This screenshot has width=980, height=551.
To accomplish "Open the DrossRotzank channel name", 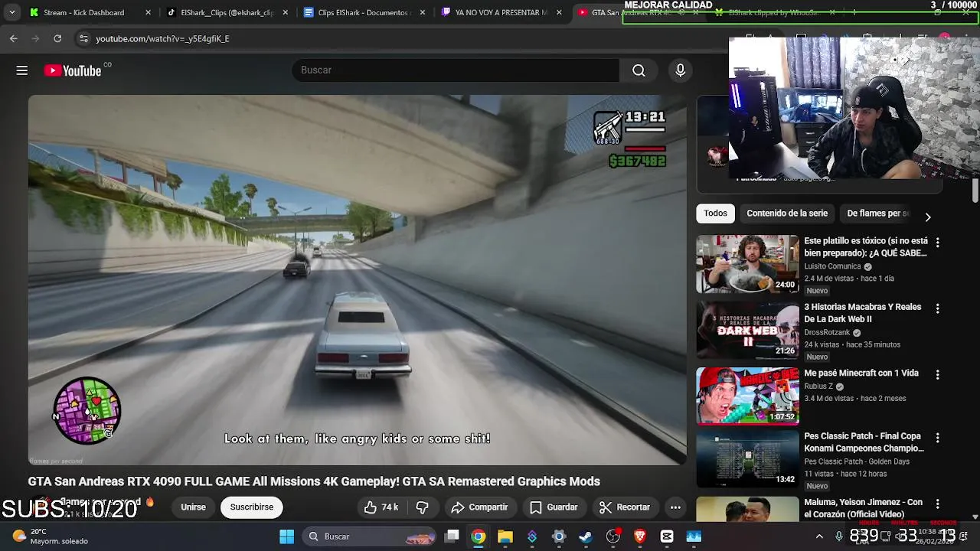I will coord(827,333).
